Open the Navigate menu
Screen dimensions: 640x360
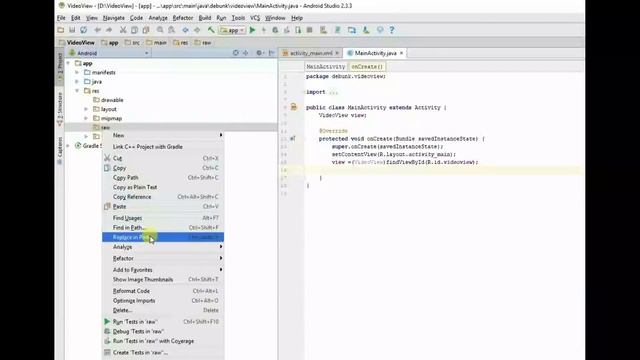click(113, 18)
